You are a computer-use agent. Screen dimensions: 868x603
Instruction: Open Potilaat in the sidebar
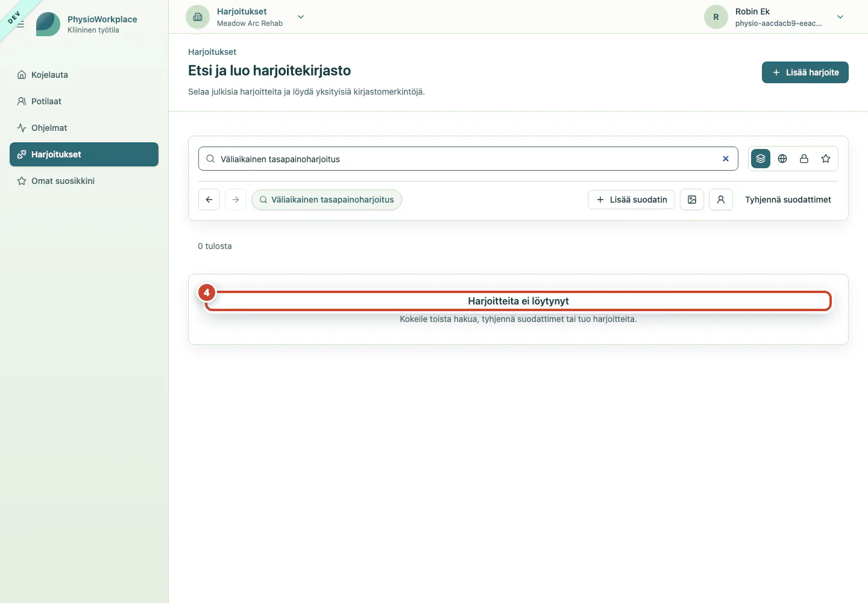[x=84, y=101]
